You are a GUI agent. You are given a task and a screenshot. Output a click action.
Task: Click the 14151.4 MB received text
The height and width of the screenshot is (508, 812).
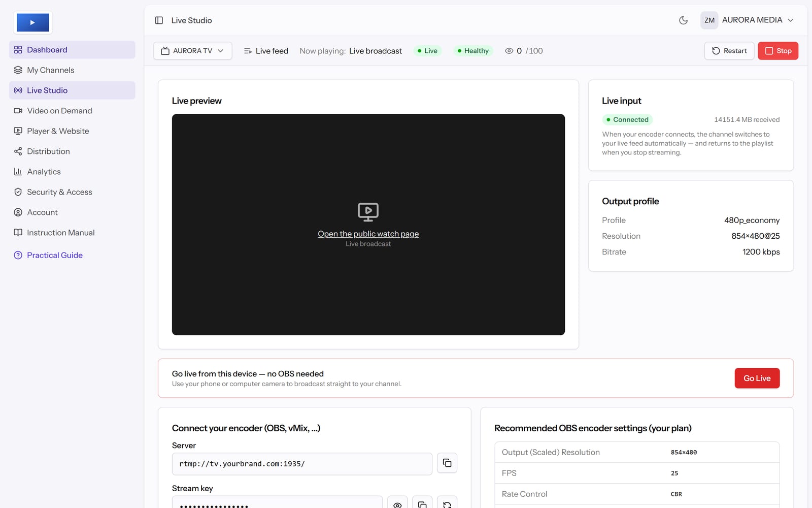coord(747,119)
